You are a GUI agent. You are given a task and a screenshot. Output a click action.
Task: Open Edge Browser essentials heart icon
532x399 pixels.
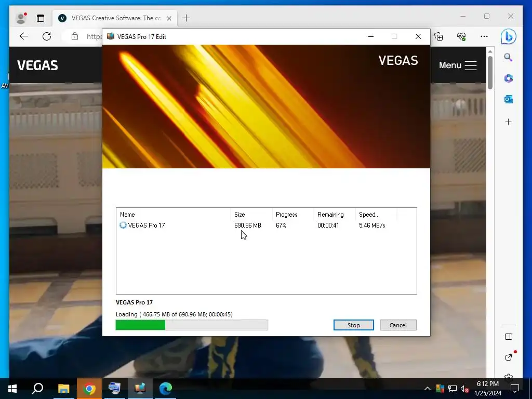(x=461, y=36)
